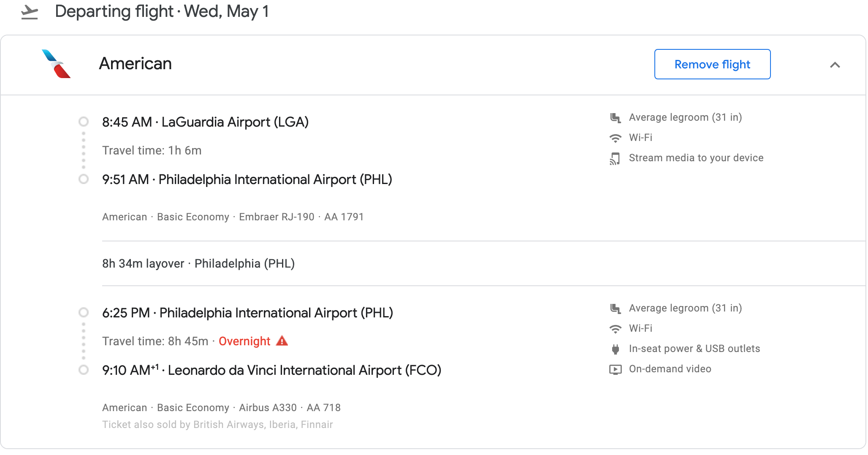
Task: Click the on-demand video play icon
Action: (616, 369)
